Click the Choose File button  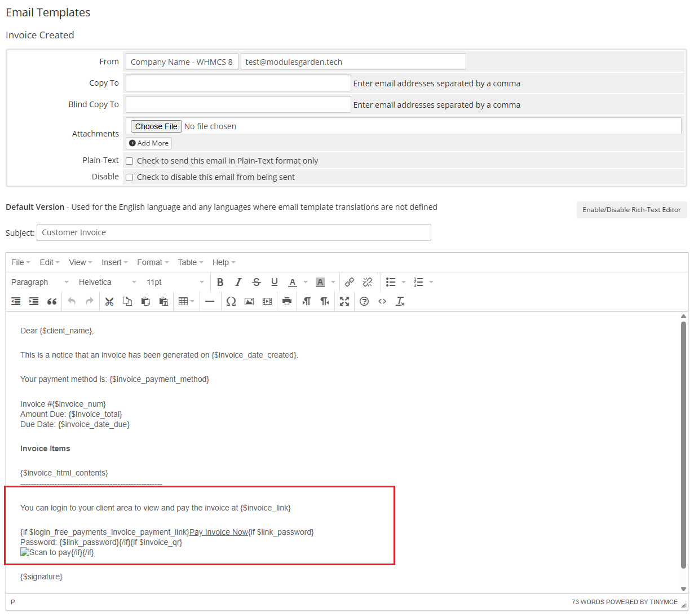pos(156,126)
